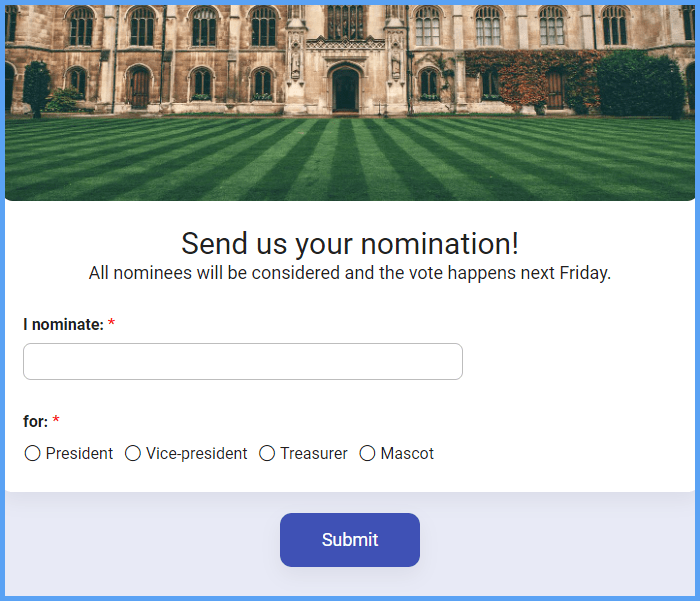This screenshot has width=700, height=601.
Task: Click the red asterisk beside "for:"
Action: tap(56, 421)
